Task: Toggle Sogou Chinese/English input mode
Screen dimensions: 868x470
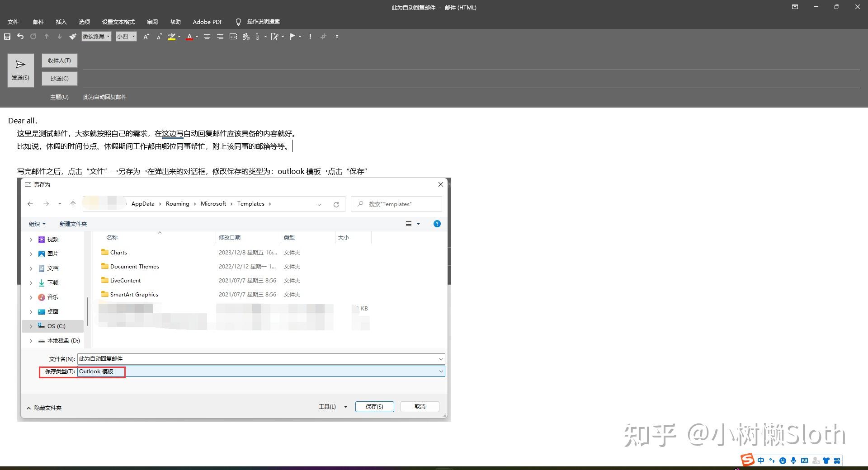Action: coord(761,461)
